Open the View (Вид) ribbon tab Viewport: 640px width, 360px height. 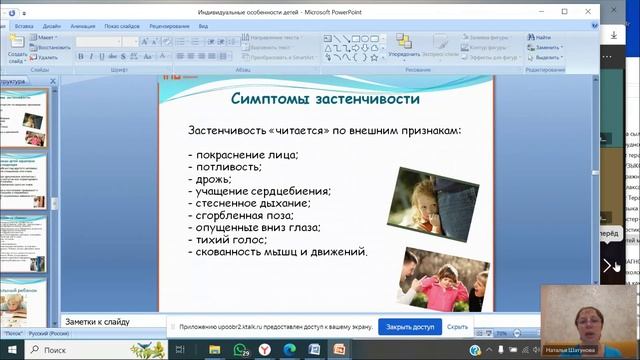click(x=203, y=26)
